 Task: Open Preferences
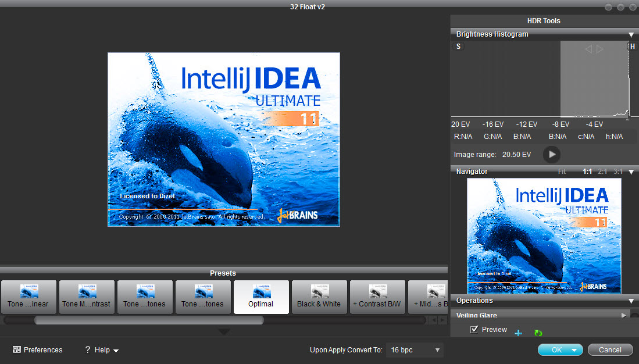(x=37, y=349)
